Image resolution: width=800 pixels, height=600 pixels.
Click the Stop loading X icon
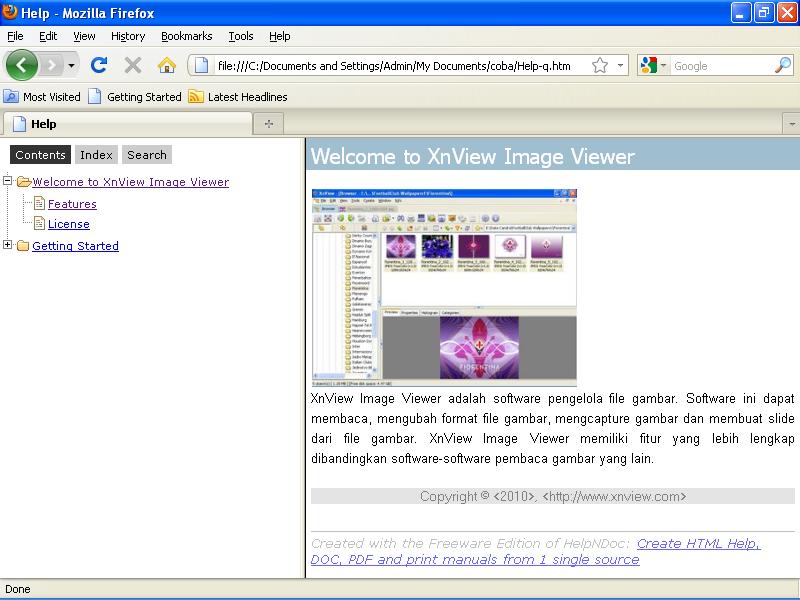click(133, 65)
